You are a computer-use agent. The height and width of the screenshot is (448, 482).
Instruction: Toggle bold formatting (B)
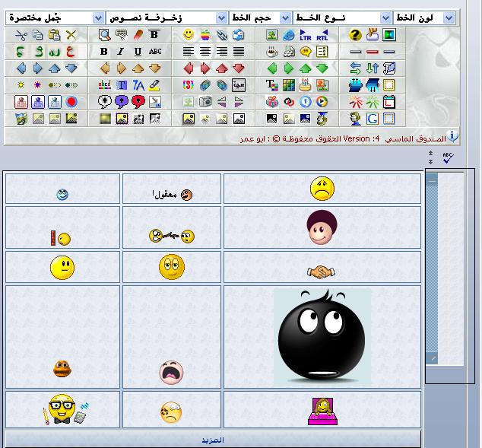point(105,51)
